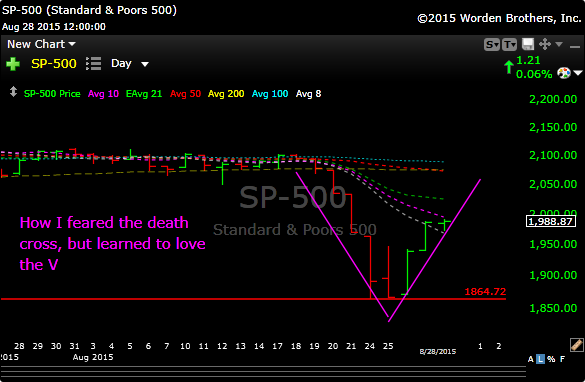Select the Avg 50 legend item
Viewport: 585px width, 382px height.
click(185, 94)
